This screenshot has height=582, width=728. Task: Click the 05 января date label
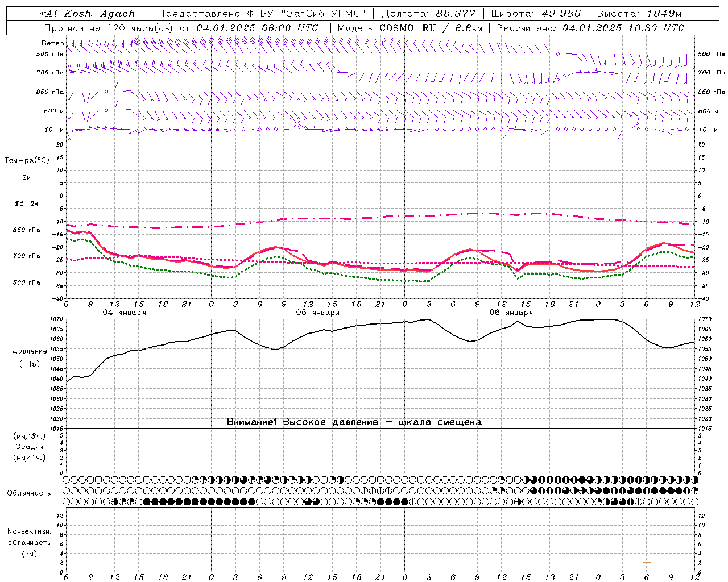tap(318, 313)
